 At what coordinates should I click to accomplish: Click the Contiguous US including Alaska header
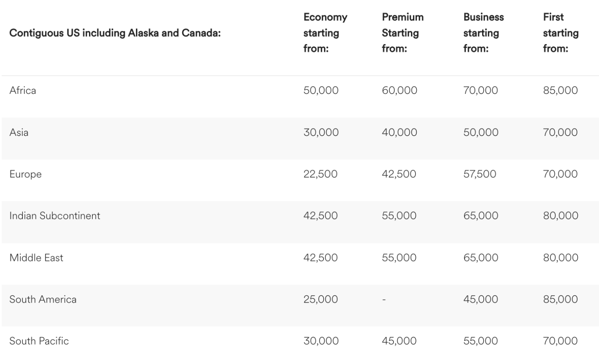point(115,33)
